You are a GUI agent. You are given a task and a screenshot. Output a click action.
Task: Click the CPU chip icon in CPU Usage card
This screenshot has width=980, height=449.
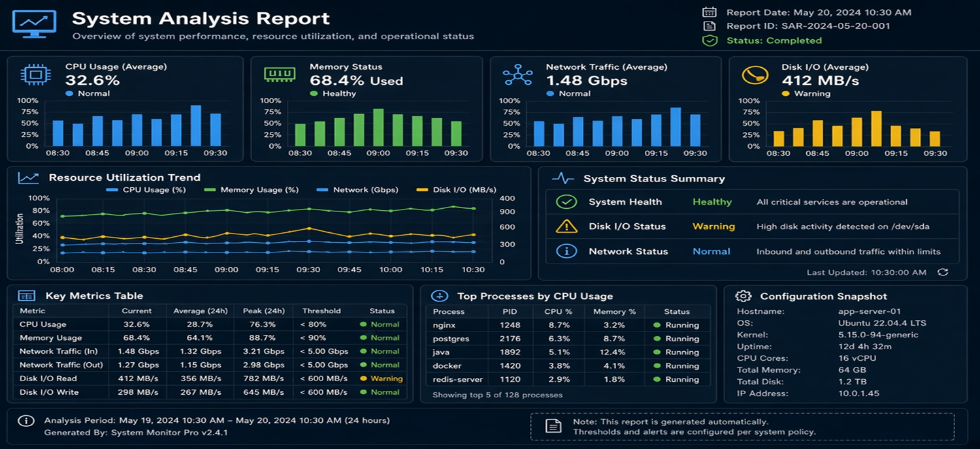35,75
